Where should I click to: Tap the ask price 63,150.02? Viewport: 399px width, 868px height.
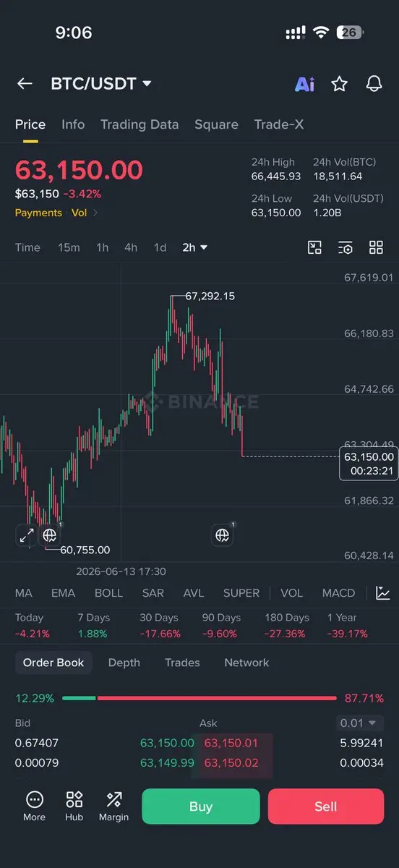coord(231,762)
